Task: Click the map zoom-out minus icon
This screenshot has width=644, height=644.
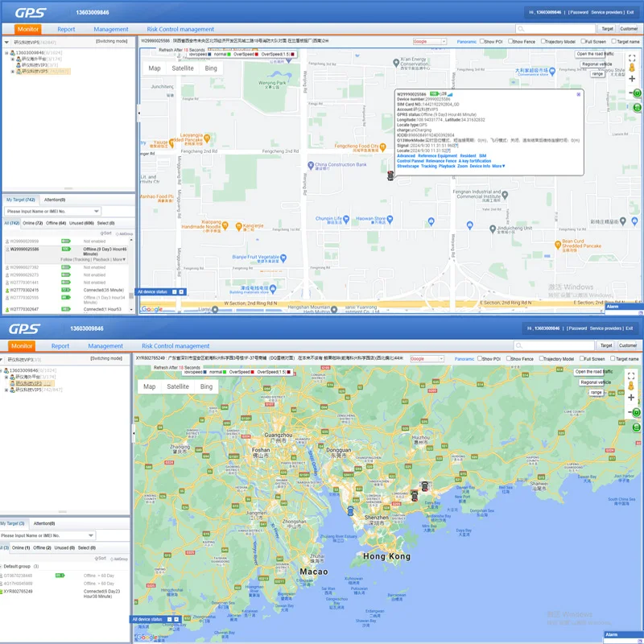Action: pos(629,91)
